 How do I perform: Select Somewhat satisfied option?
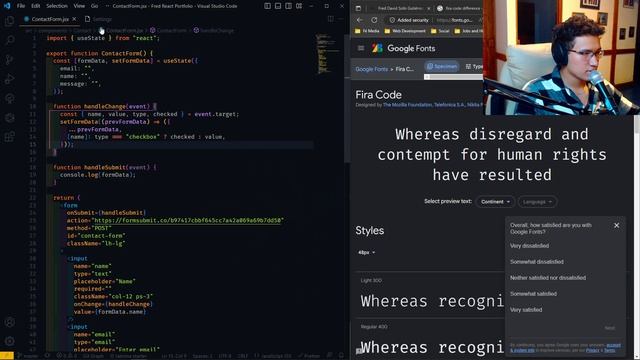pos(533,293)
